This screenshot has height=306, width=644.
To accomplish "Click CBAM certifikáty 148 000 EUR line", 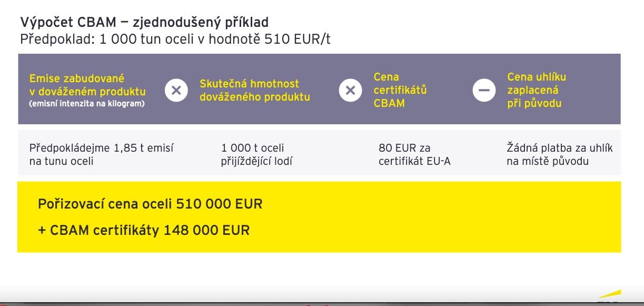I will tap(144, 230).
